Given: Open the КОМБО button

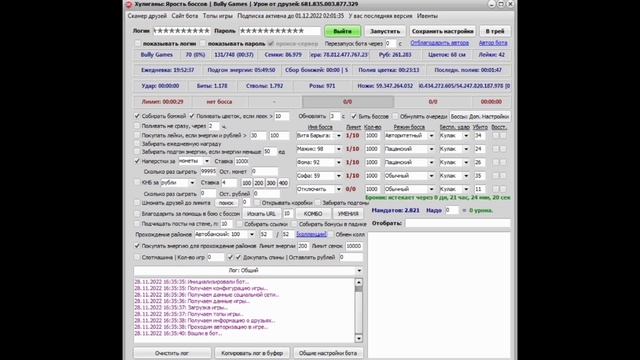Looking at the screenshot, I should coord(313,213).
